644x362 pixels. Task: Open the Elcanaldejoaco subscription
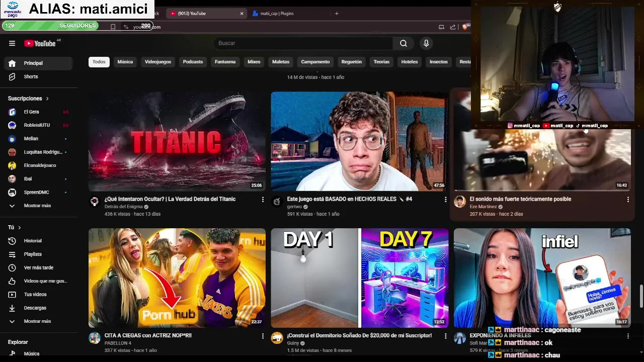[x=39, y=165]
